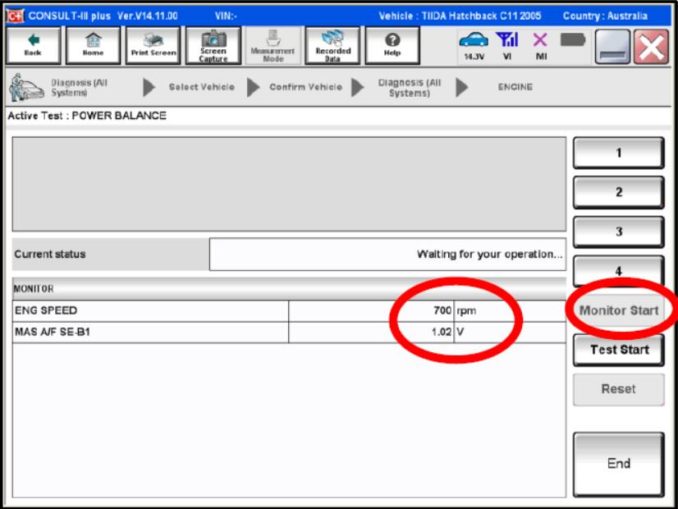Image resolution: width=678 pixels, height=509 pixels.
Task: Click the Print Screen toolbar icon
Action: pyautogui.click(x=153, y=45)
